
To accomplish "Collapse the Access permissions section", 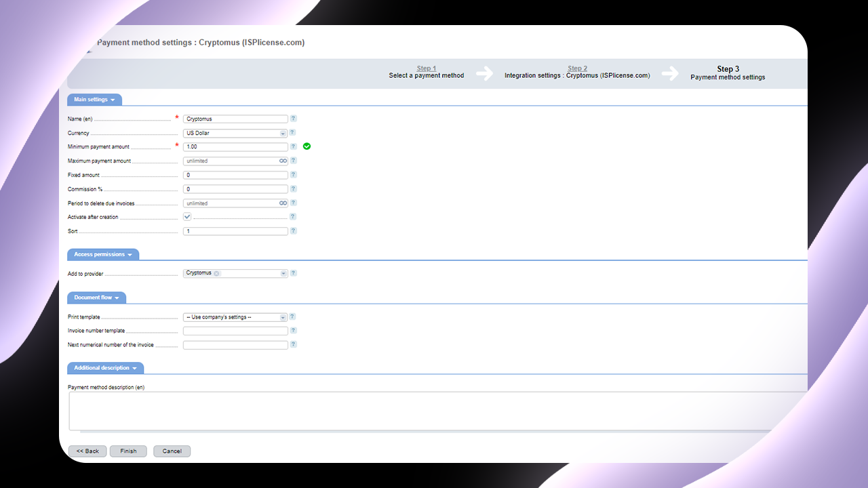I will point(103,255).
